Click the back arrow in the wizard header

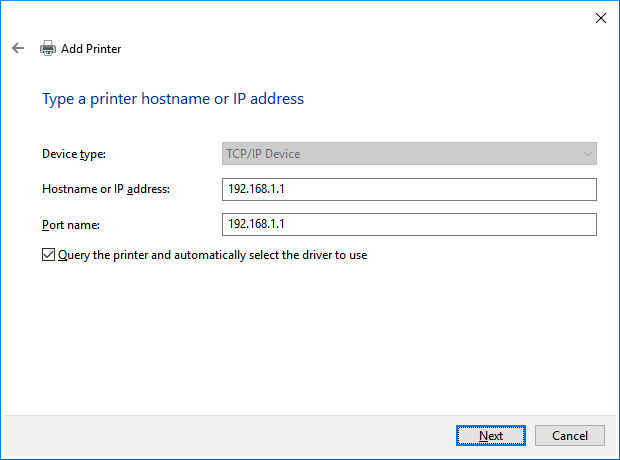tap(18, 48)
